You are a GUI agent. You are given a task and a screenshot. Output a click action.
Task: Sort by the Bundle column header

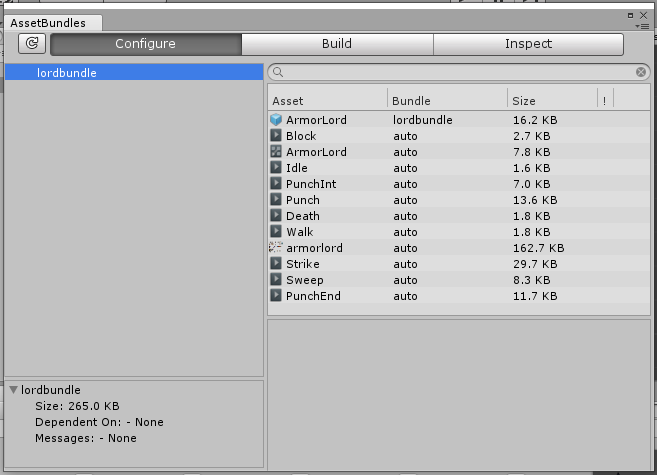pyautogui.click(x=411, y=101)
